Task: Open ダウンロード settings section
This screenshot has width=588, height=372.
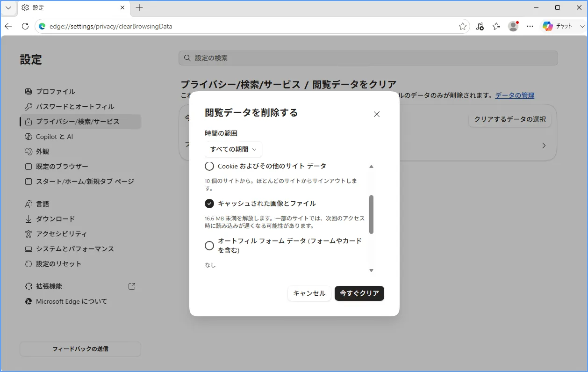Action: 80,219
